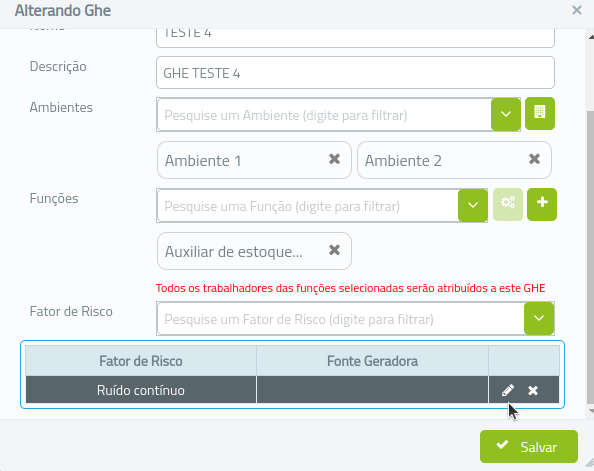Expand the Funções dropdown arrow
Screen dimensions: 594x471
pyautogui.click(x=472, y=205)
